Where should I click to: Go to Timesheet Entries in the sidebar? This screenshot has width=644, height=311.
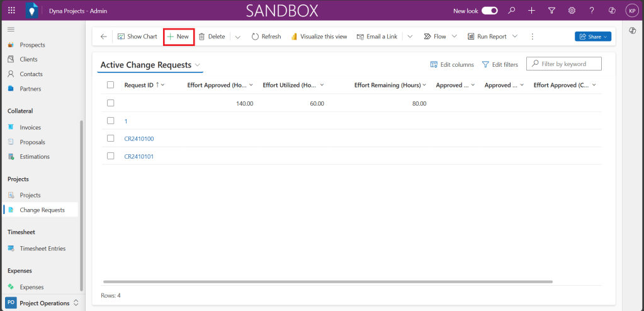[x=42, y=249]
